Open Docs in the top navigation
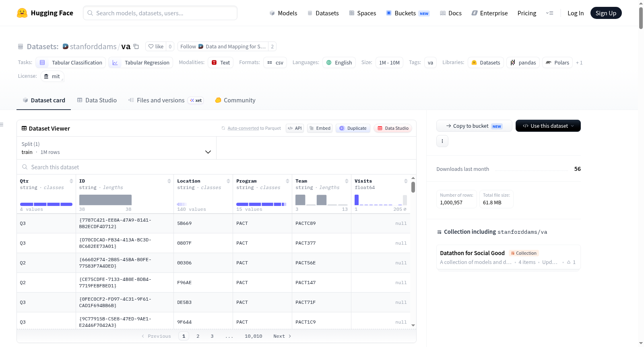The image size is (644, 347). 451,13
